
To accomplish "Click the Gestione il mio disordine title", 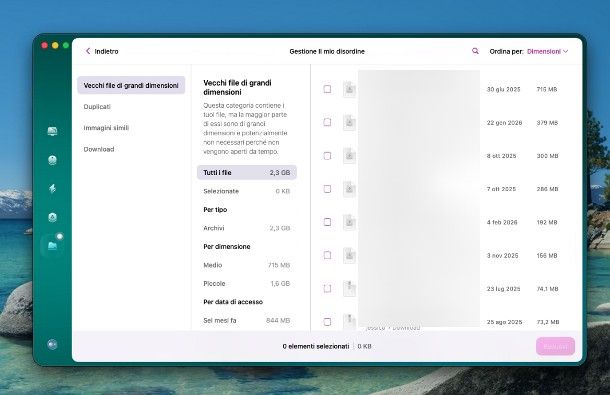I will (327, 51).
